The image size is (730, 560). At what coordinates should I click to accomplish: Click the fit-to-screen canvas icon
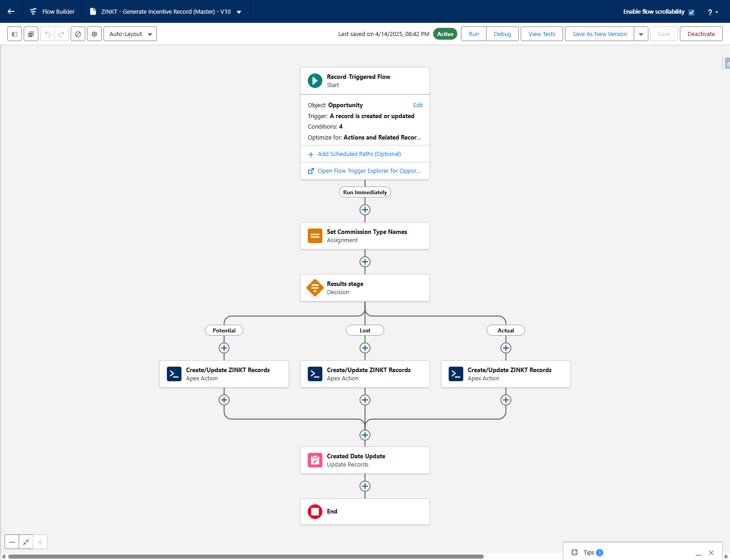pos(26,542)
